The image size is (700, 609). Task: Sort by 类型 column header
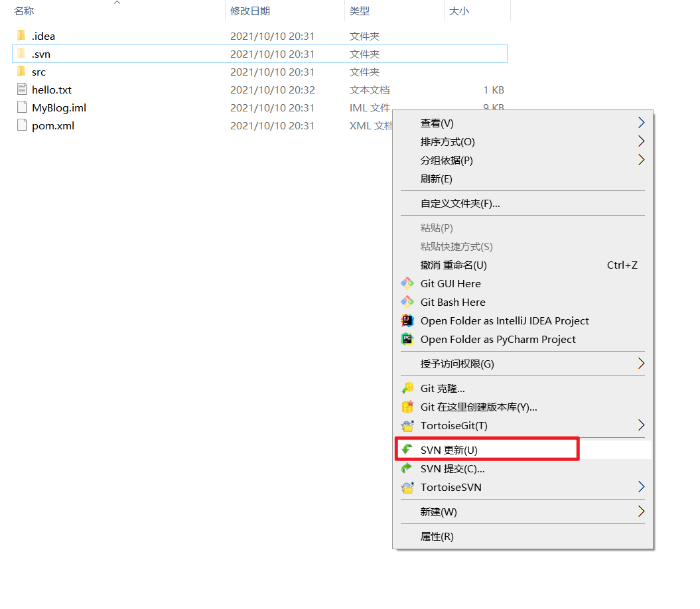pos(360,11)
